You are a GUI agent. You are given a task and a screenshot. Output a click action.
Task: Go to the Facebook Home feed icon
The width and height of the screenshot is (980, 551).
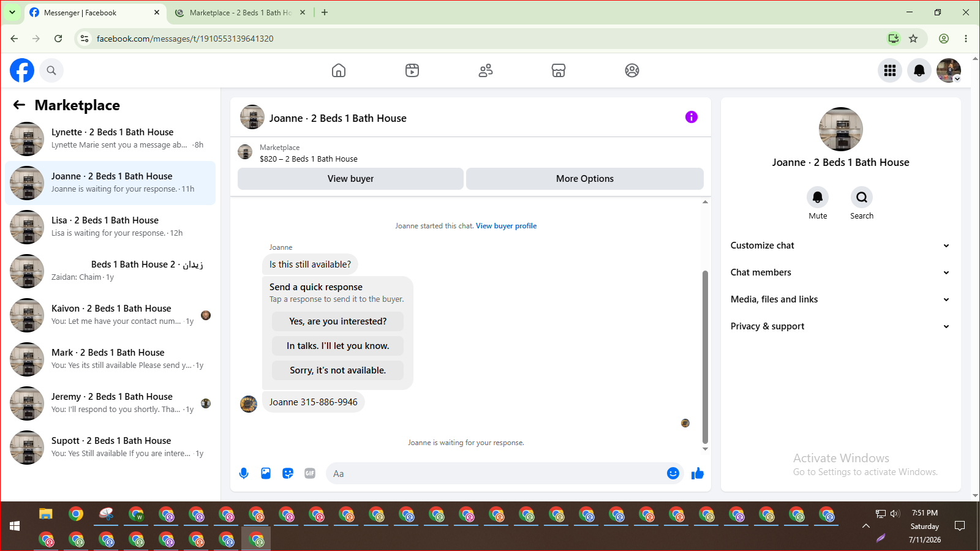tap(339, 70)
